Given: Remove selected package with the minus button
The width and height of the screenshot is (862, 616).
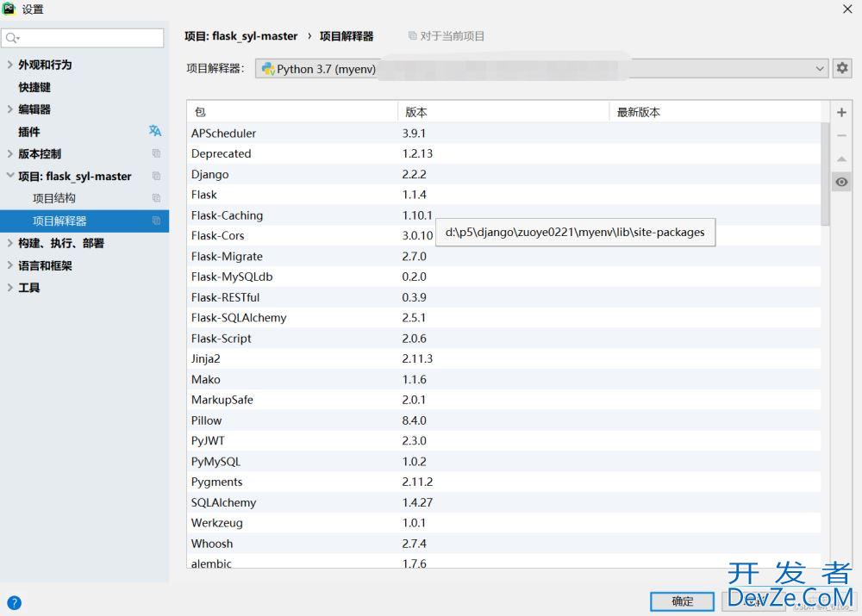Looking at the screenshot, I should click(x=841, y=136).
